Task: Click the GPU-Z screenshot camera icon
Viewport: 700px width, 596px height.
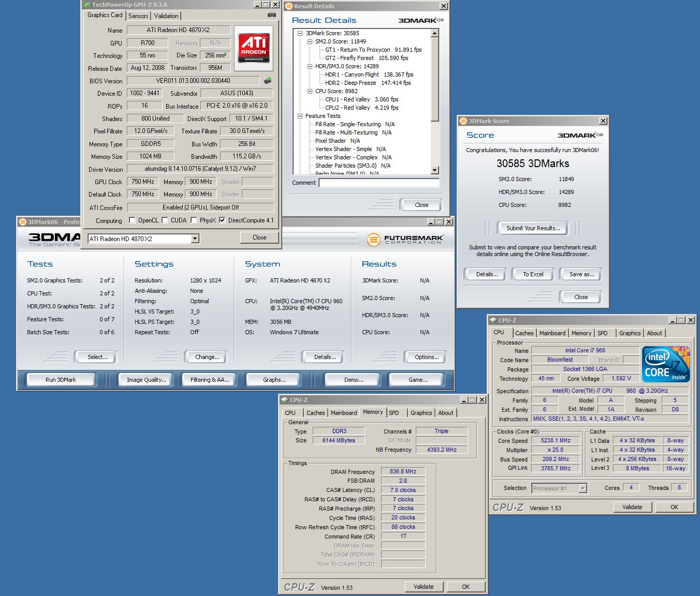Action: 271,16
